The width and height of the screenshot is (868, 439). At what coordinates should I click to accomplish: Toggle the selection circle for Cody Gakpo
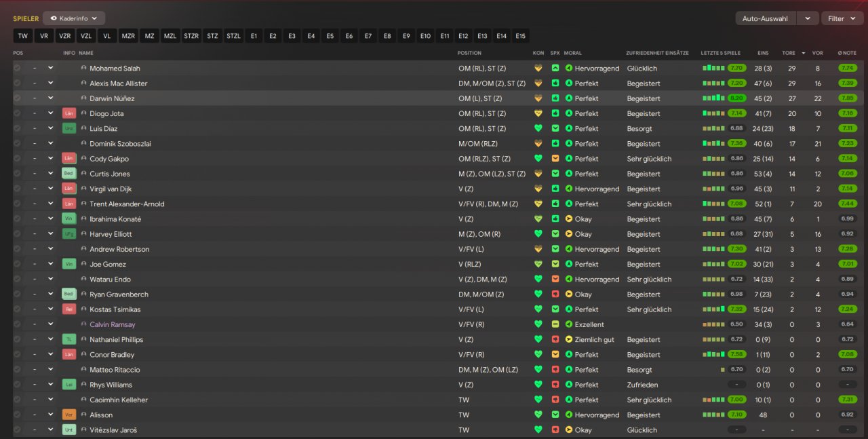[17, 159]
